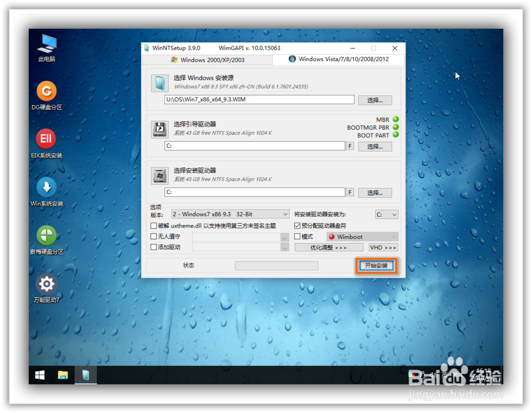Open the VHD >>> button

(383, 248)
